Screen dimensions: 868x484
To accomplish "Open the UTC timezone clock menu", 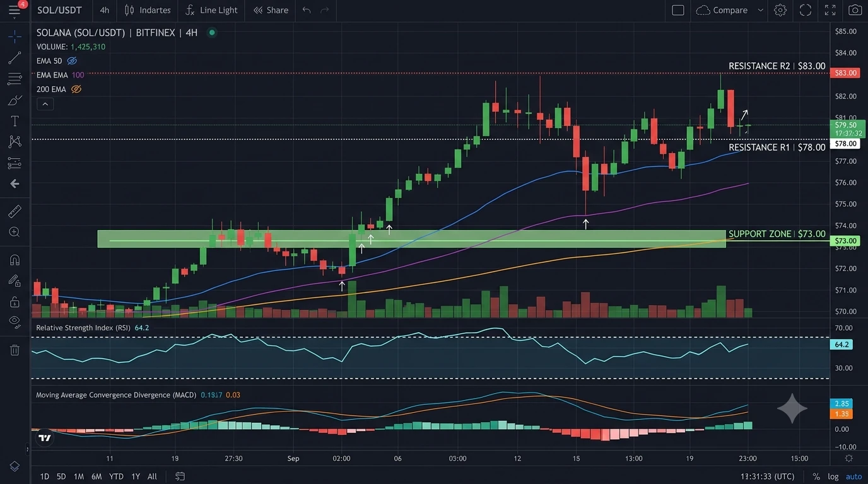I will click(x=768, y=476).
